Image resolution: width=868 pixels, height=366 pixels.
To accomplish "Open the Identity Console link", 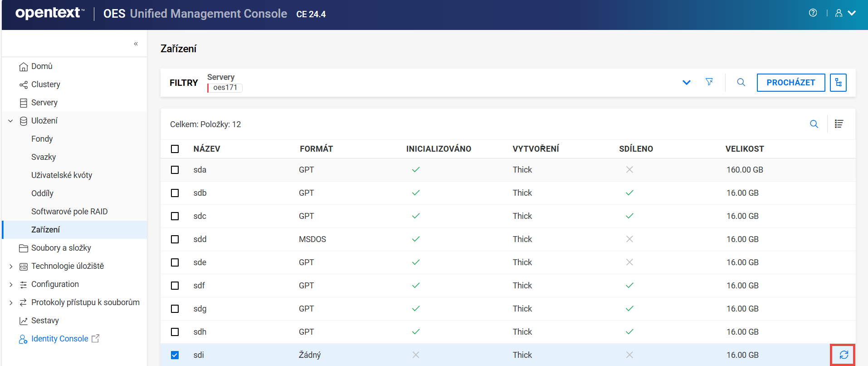I will click(59, 339).
